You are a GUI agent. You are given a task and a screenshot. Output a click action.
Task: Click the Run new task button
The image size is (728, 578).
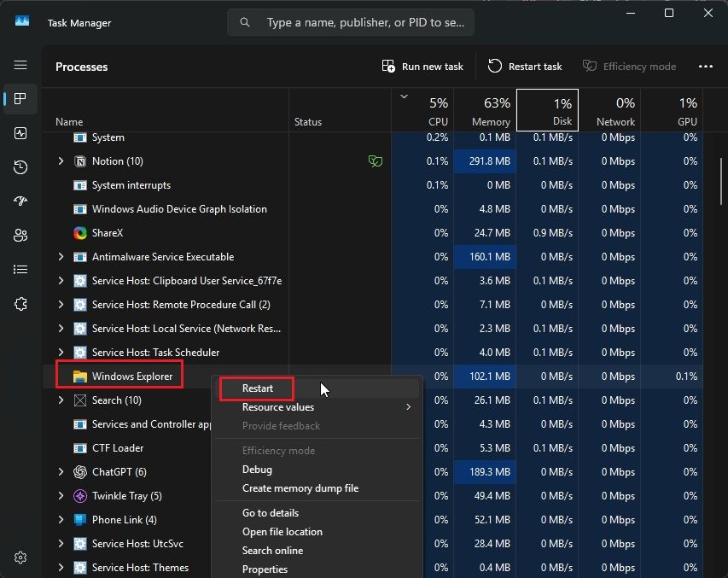coord(422,67)
